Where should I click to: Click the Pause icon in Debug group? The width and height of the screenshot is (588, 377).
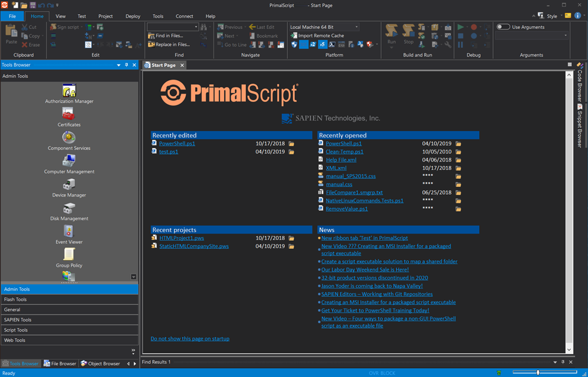pyautogui.click(x=461, y=45)
